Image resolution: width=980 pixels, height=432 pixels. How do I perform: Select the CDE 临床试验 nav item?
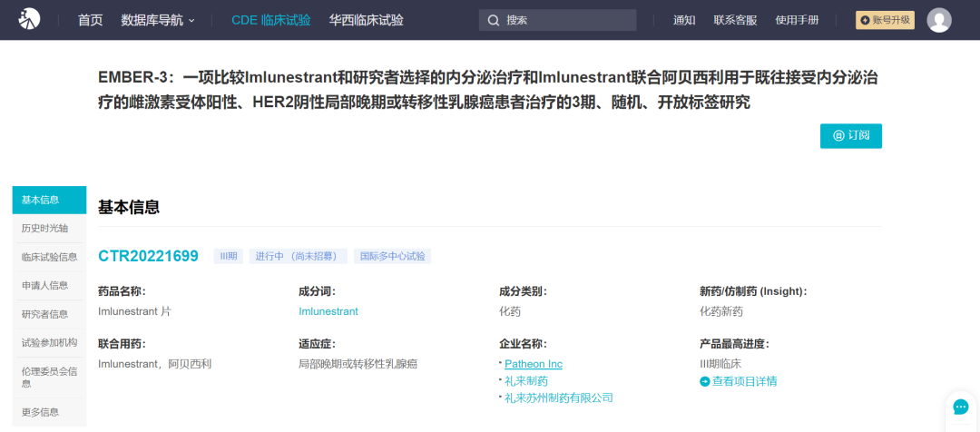[x=270, y=20]
